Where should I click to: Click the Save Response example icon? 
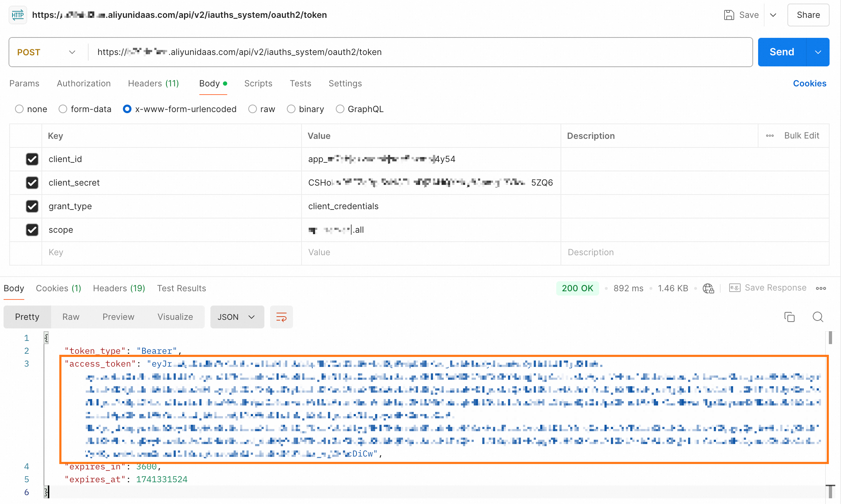735,288
